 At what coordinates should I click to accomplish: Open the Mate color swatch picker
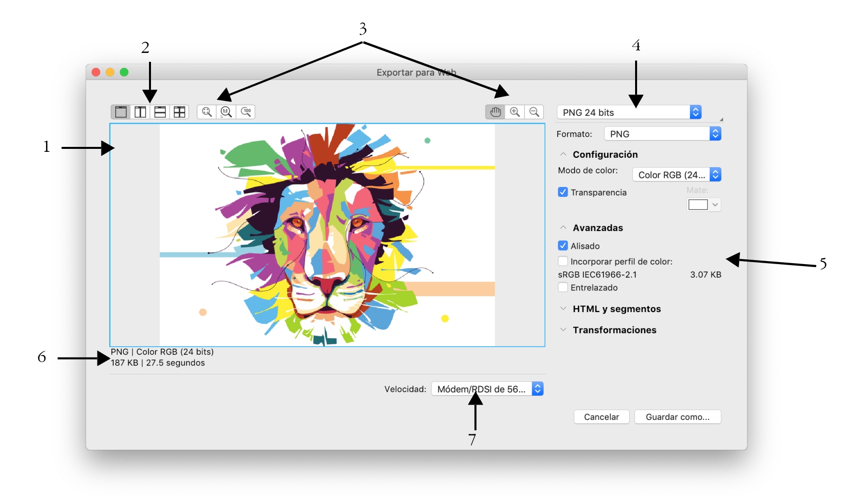coord(703,205)
